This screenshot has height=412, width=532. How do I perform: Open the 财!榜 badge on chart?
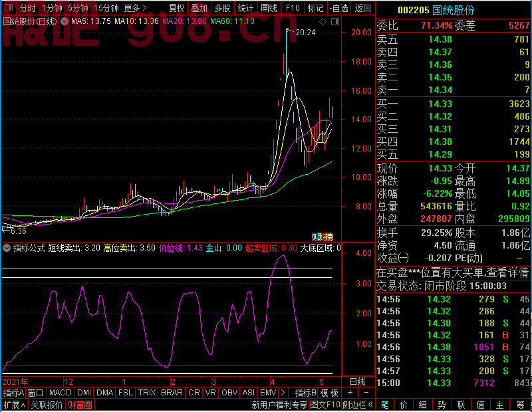[x=323, y=237]
